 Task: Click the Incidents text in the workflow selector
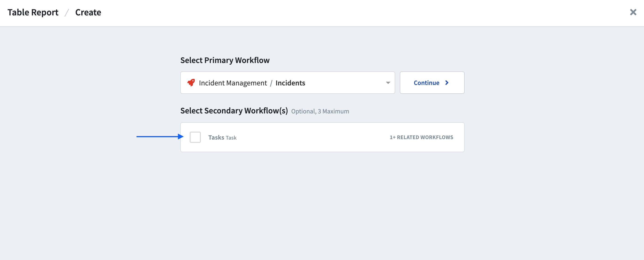(290, 83)
